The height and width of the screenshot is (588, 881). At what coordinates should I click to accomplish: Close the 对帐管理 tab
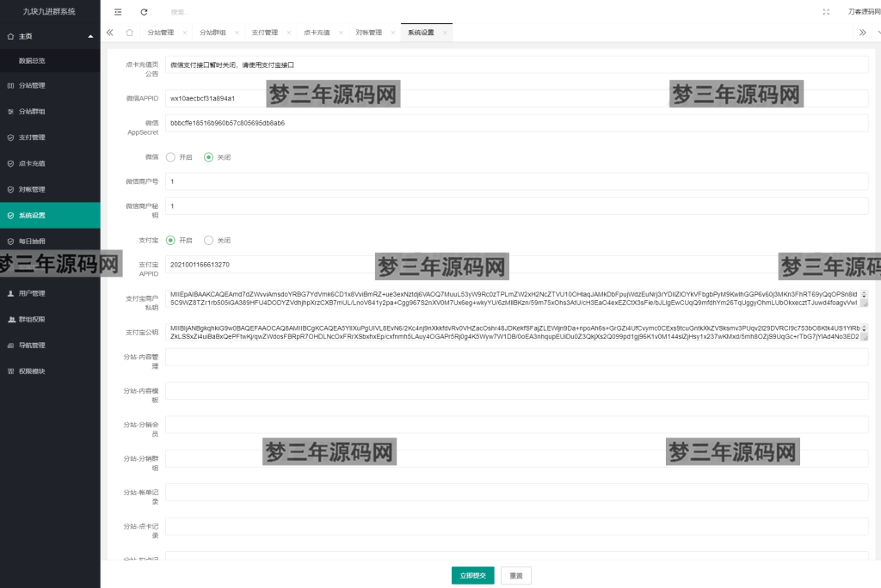[x=392, y=33]
